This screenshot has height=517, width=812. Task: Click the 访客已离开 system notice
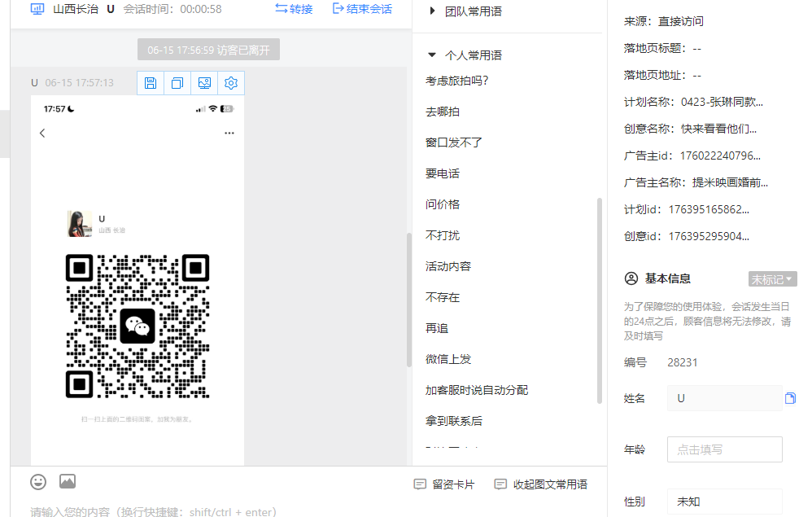click(x=208, y=50)
